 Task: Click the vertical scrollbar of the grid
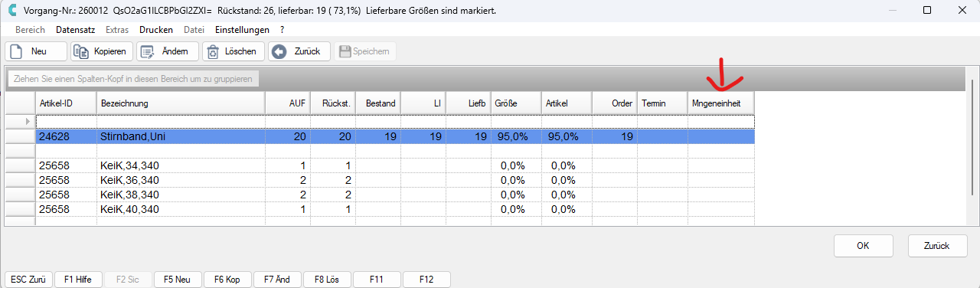point(972,146)
